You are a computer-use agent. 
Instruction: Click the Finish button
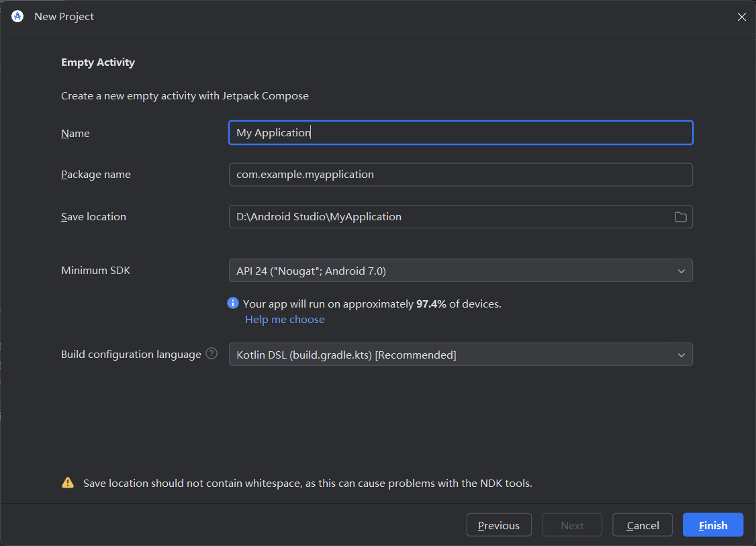click(712, 525)
